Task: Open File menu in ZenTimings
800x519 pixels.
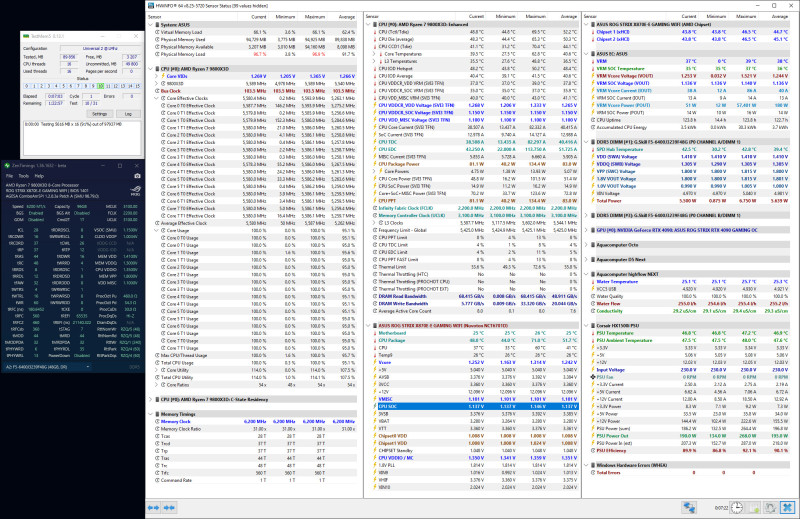Action: click(9, 176)
